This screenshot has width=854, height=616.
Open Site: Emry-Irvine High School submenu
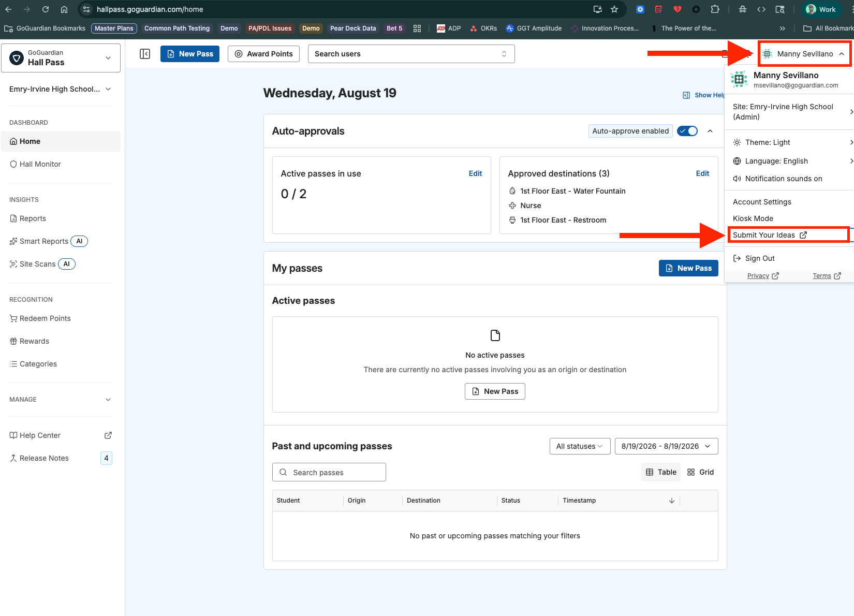pos(789,112)
